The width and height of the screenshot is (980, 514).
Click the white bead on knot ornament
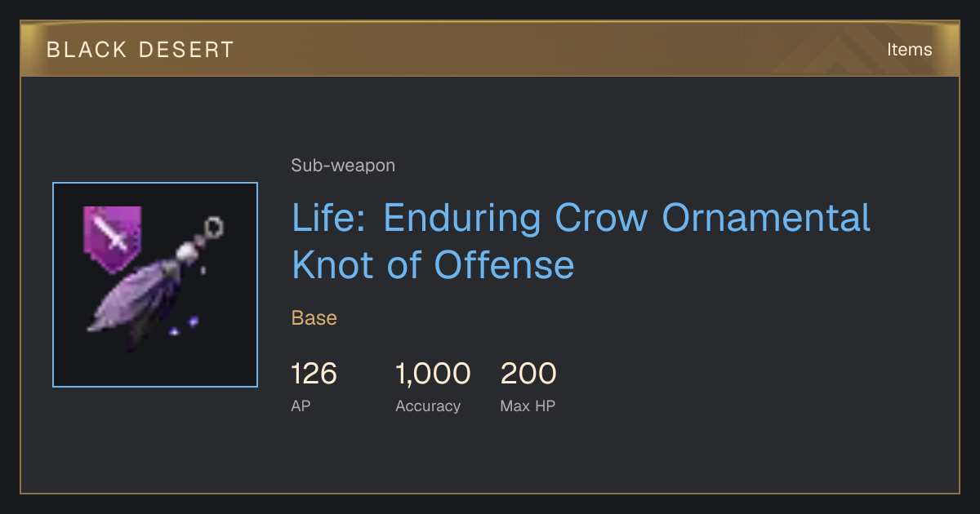click(x=189, y=254)
